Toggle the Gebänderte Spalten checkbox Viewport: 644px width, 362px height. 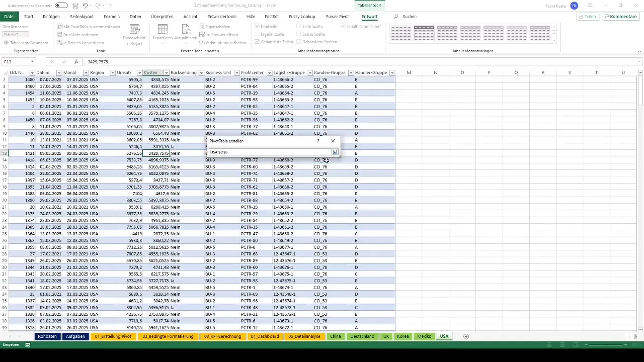click(x=299, y=42)
